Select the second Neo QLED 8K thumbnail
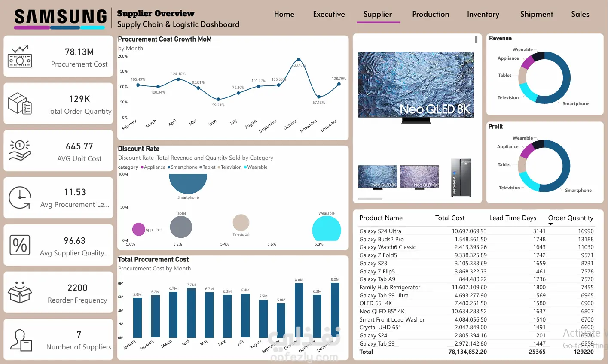 419,177
